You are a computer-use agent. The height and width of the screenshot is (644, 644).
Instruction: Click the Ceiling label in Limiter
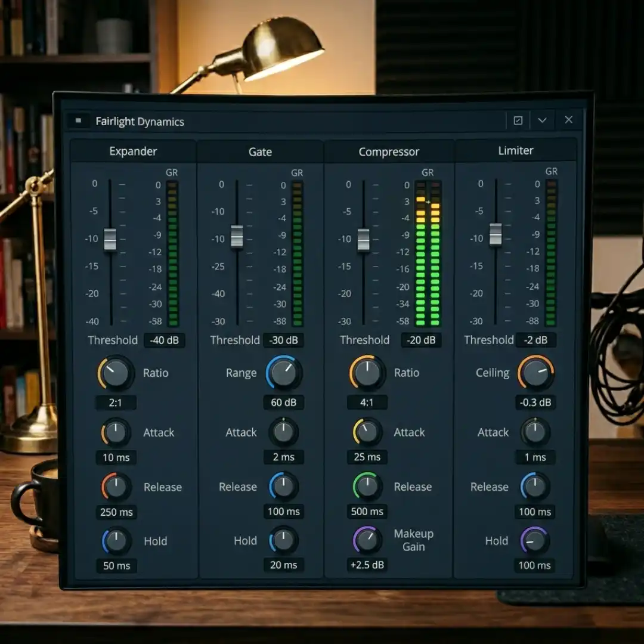[x=493, y=373]
